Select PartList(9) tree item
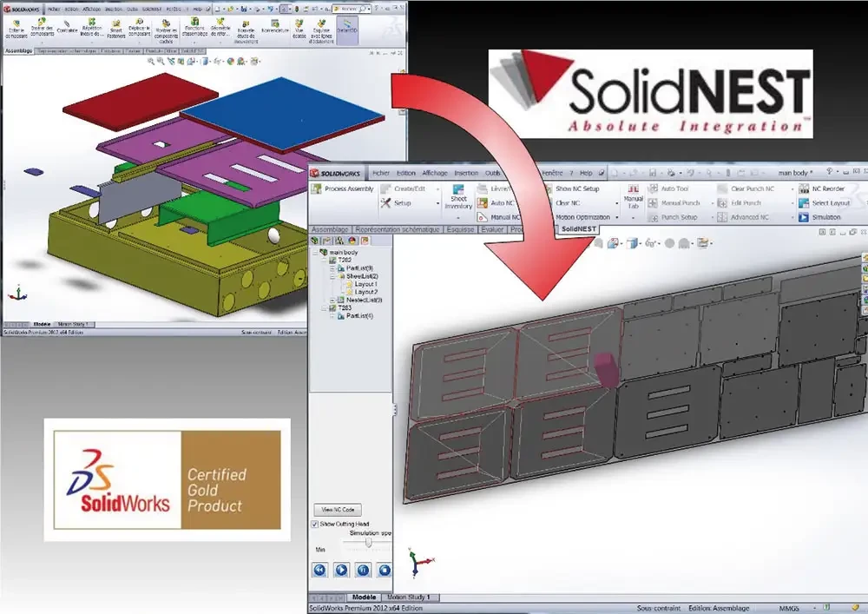Screen dimensions: 868x614 point(355,268)
